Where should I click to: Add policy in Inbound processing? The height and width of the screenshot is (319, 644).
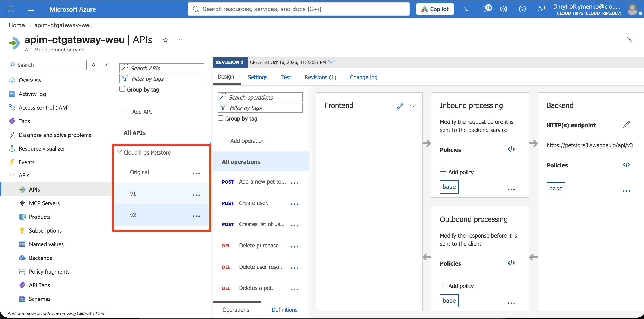457,172
